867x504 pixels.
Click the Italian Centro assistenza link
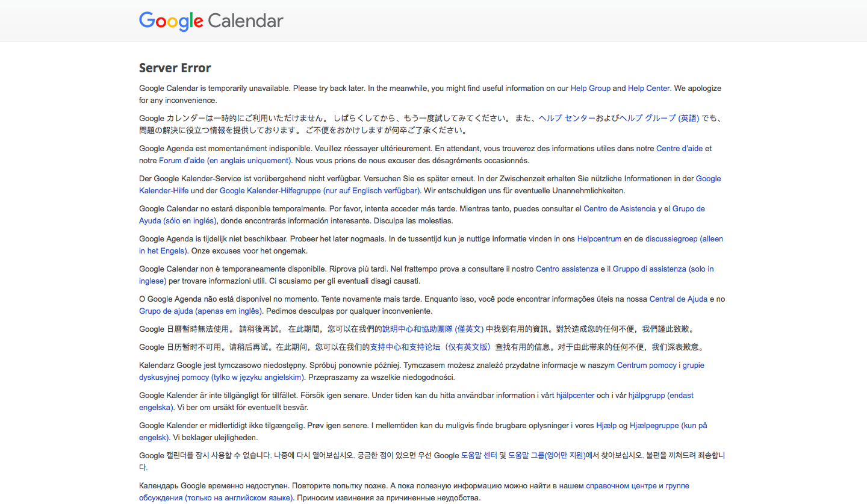pos(567,269)
